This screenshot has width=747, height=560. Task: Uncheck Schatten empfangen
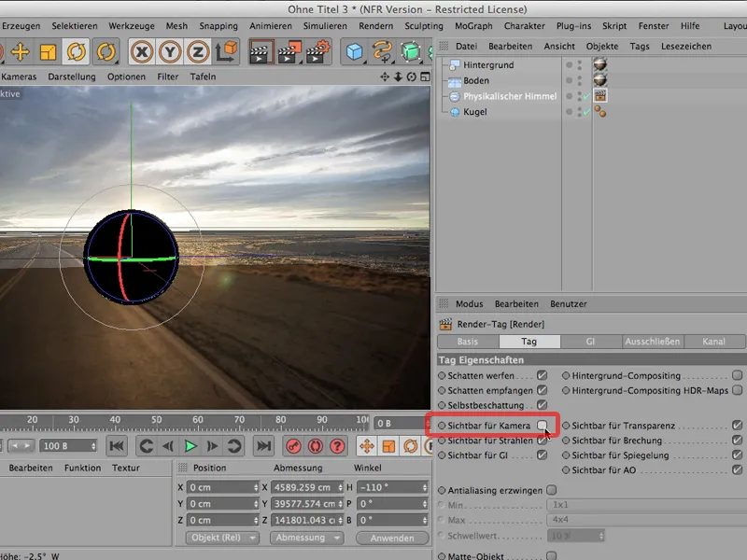(543, 390)
